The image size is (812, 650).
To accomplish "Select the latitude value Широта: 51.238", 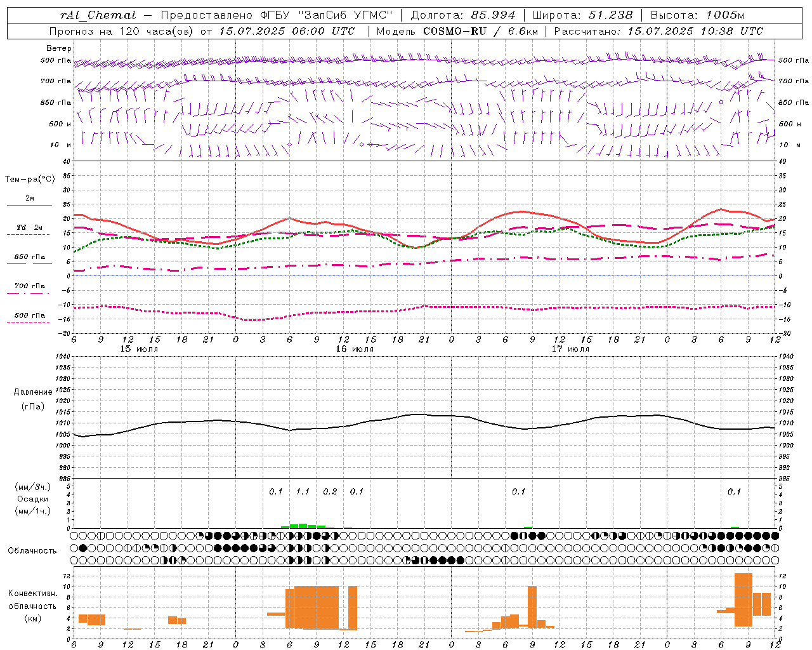I will pyautogui.click(x=582, y=15).
